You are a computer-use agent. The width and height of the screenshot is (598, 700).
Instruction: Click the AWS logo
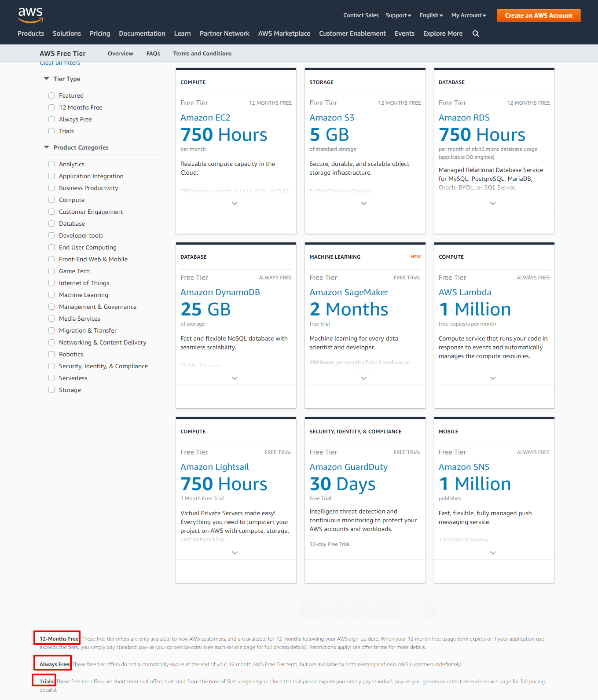tap(30, 15)
